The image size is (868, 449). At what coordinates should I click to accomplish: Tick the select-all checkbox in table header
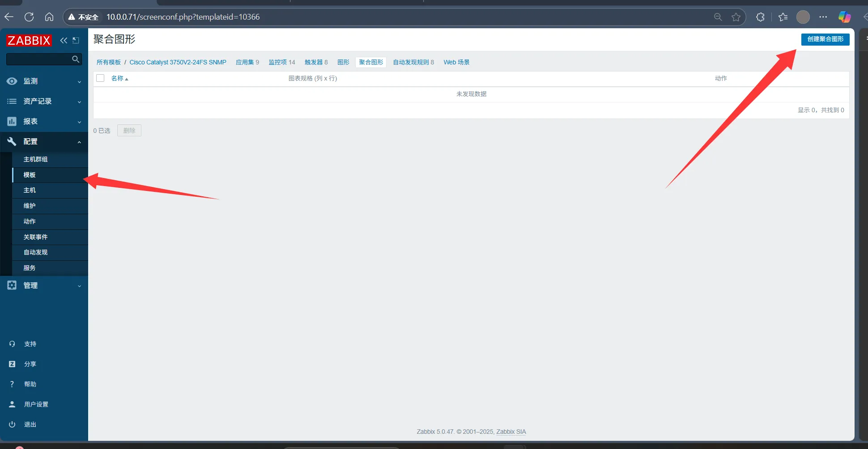[x=100, y=78]
